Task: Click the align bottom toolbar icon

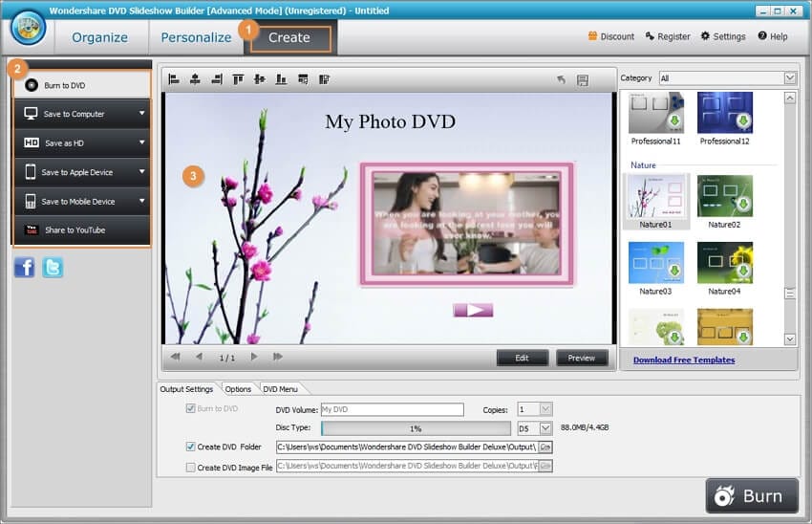Action: [281, 79]
